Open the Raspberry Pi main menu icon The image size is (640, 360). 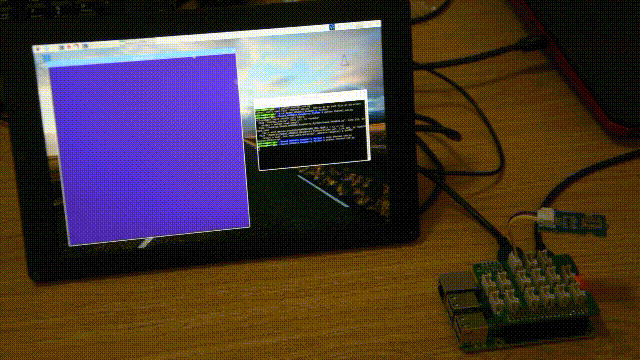(38, 49)
